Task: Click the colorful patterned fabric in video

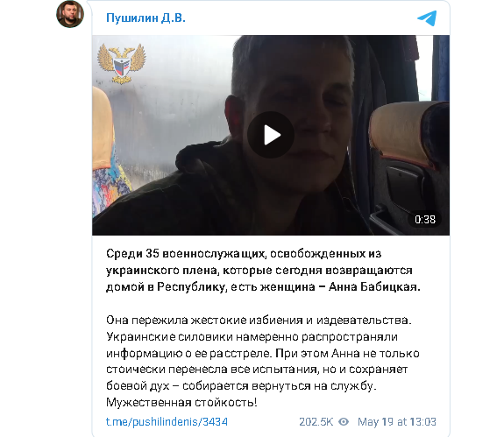Action: tap(110, 187)
